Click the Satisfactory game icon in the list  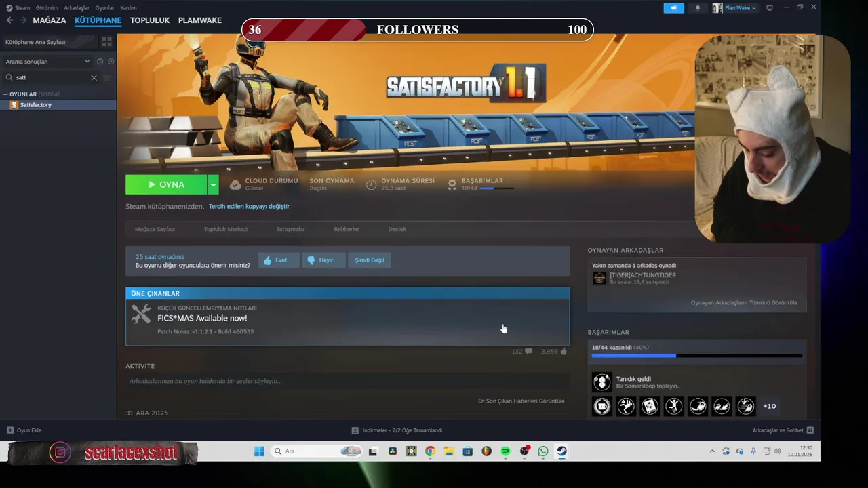click(x=14, y=105)
